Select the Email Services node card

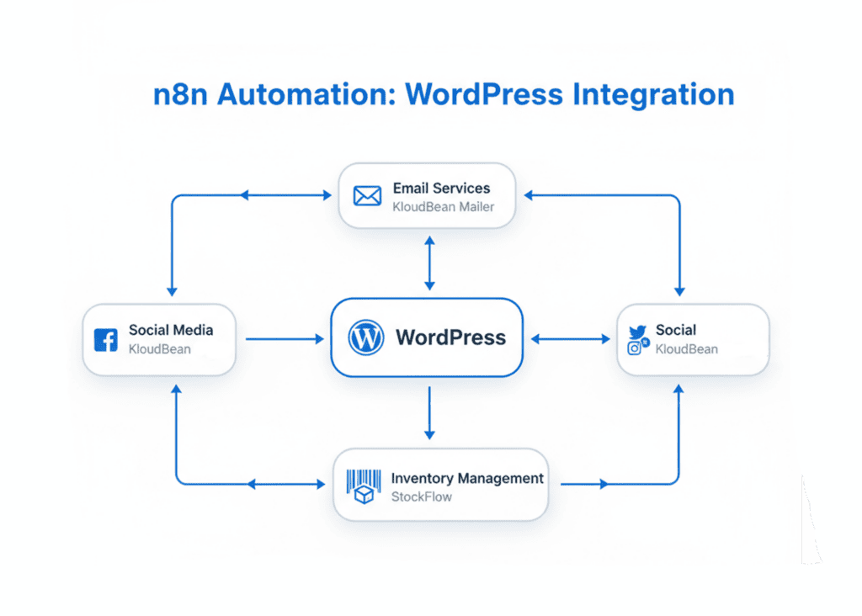(x=427, y=195)
